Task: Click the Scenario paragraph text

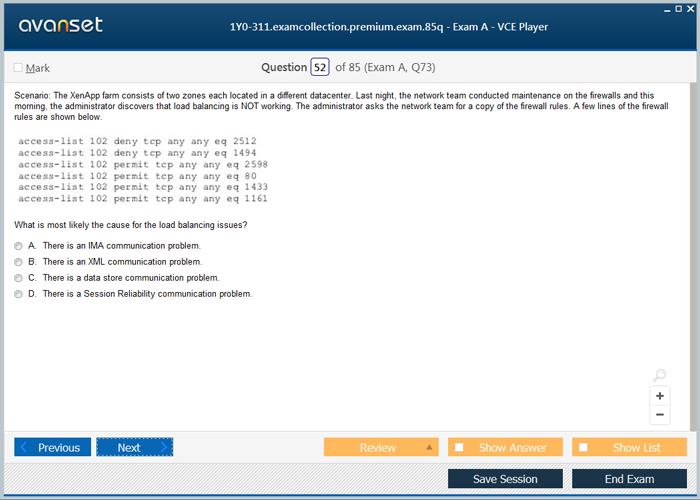Action: click(342, 106)
